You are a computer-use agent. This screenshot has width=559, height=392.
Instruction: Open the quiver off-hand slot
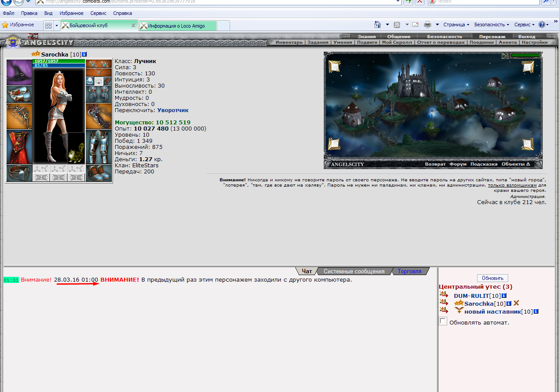98,116
